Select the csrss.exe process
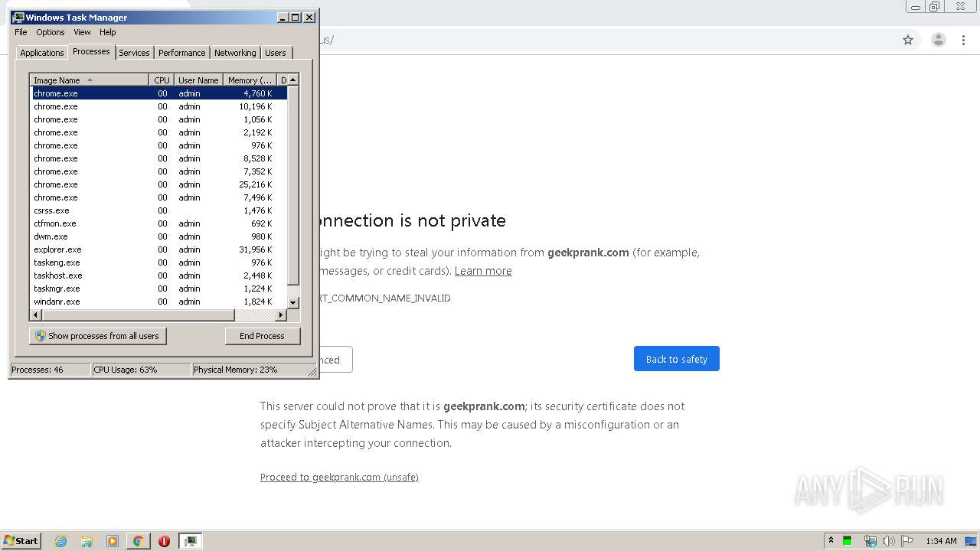Screen dimensions: 980x551 tap(158, 210)
